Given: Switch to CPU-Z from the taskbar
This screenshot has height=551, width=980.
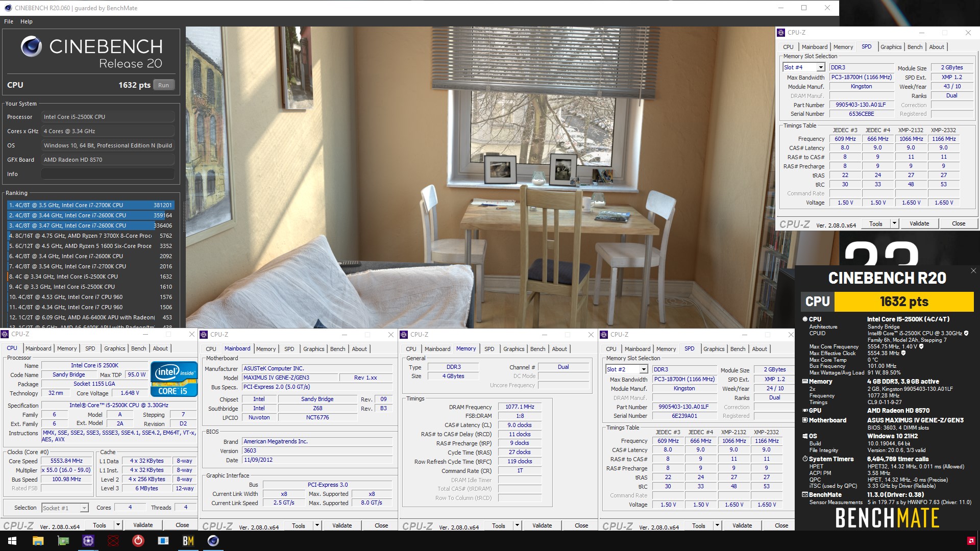Looking at the screenshot, I should (x=88, y=541).
